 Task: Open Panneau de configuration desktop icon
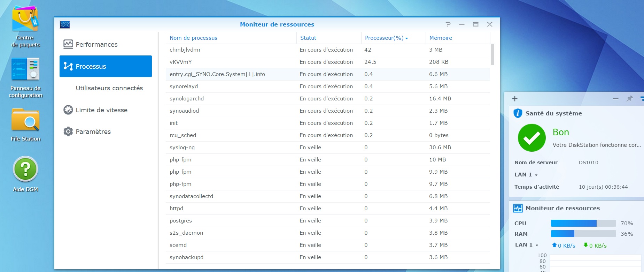tap(25, 70)
